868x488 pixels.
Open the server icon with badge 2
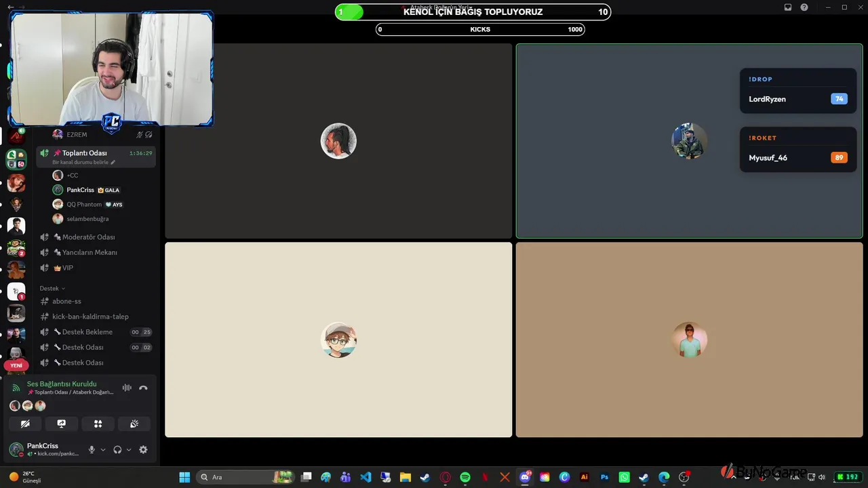16,248
